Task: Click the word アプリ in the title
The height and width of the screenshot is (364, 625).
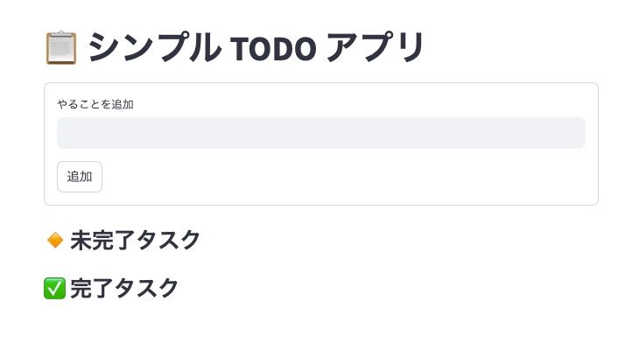Action: [375, 47]
